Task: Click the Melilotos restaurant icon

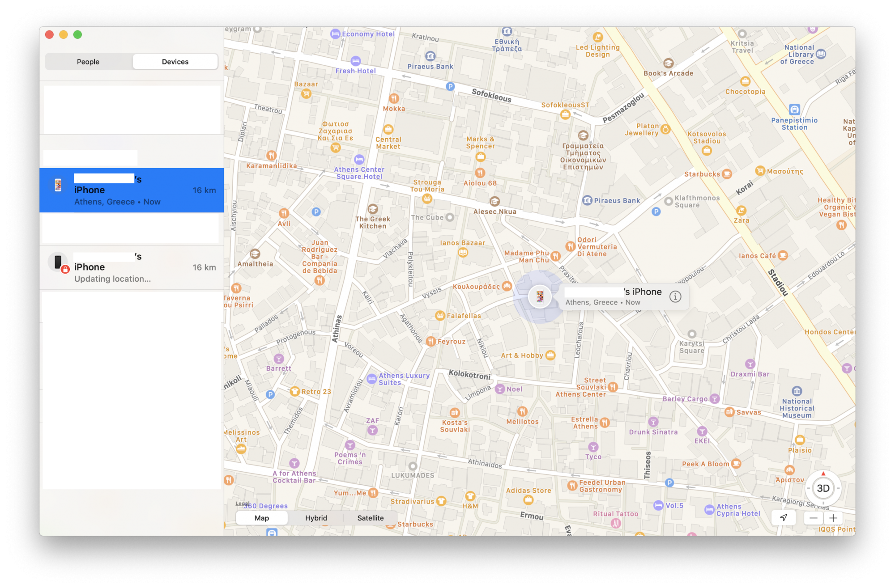Action: (x=522, y=411)
